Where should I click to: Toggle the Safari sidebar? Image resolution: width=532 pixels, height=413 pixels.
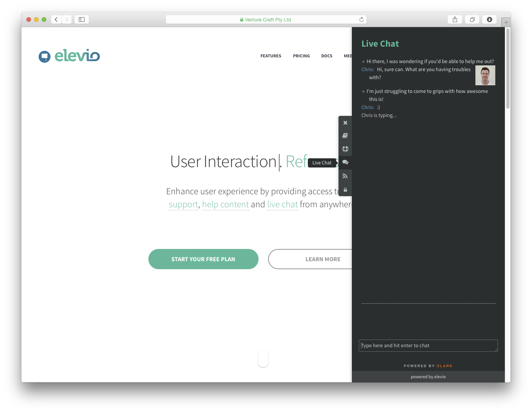[81, 20]
